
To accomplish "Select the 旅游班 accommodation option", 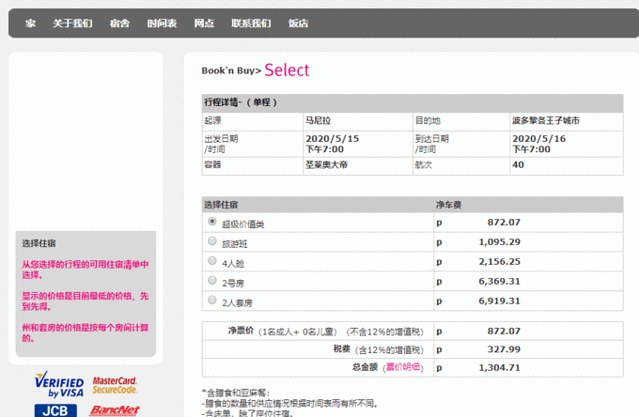I will pos(212,241).
